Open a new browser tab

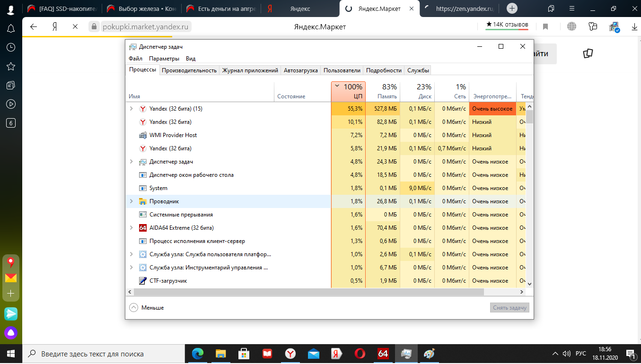[x=512, y=9]
